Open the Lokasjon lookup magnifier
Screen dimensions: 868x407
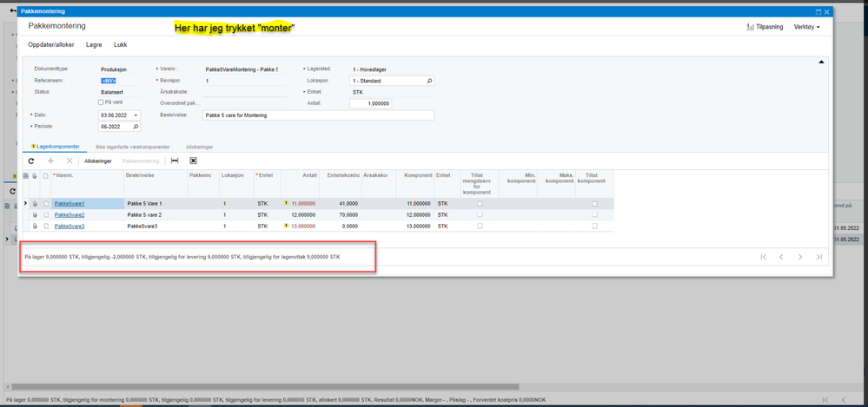pos(429,81)
